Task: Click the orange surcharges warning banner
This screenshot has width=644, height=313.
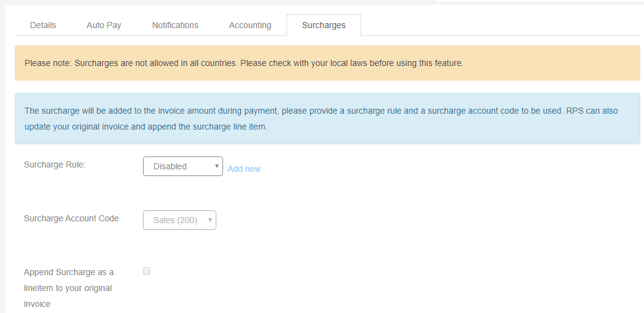Action: 327,63
